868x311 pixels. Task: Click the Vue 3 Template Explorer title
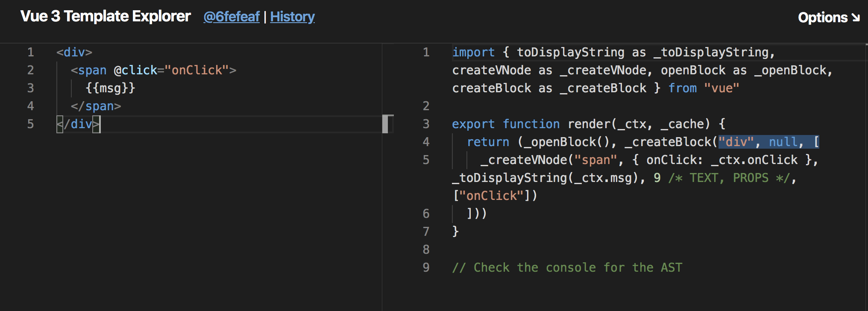click(x=106, y=16)
